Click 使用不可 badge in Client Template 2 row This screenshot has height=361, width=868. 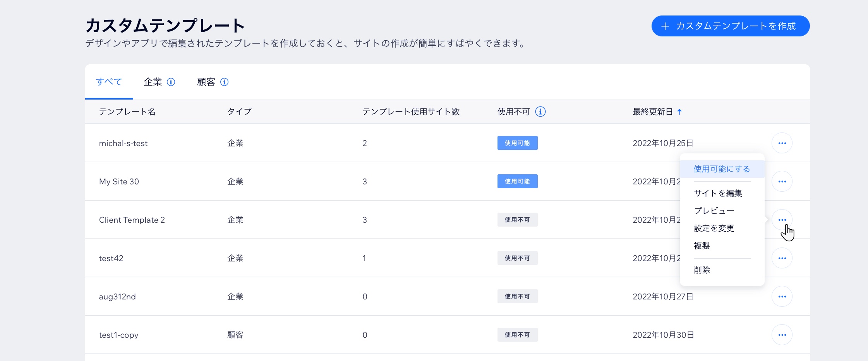(x=517, y=220)
